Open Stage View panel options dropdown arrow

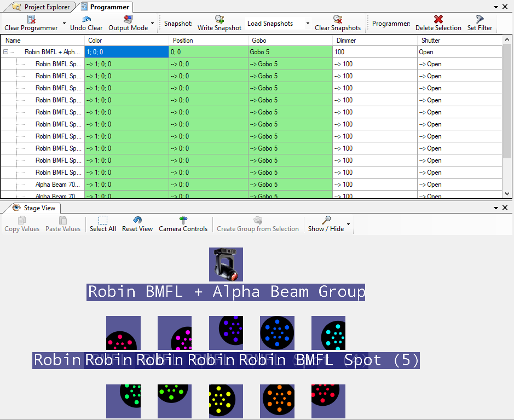(495, 208)
